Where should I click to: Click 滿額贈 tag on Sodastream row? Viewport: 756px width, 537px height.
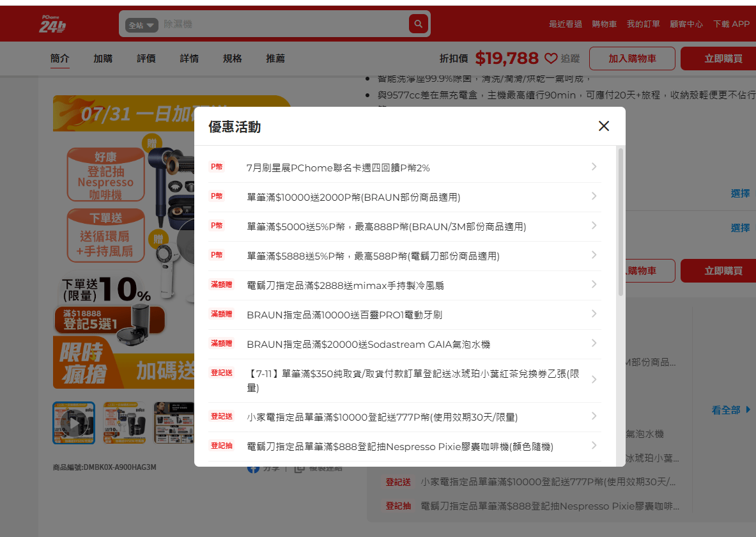221,343
